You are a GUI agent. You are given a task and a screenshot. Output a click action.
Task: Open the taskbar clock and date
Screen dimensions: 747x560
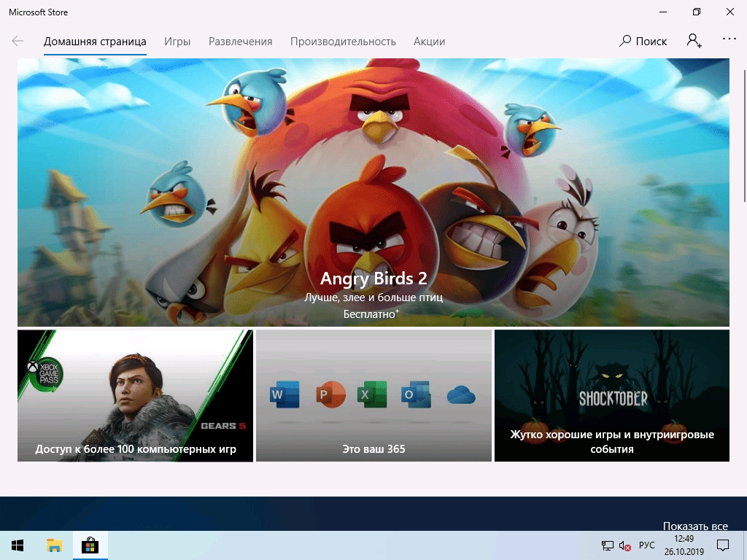[x=684, y=545]
